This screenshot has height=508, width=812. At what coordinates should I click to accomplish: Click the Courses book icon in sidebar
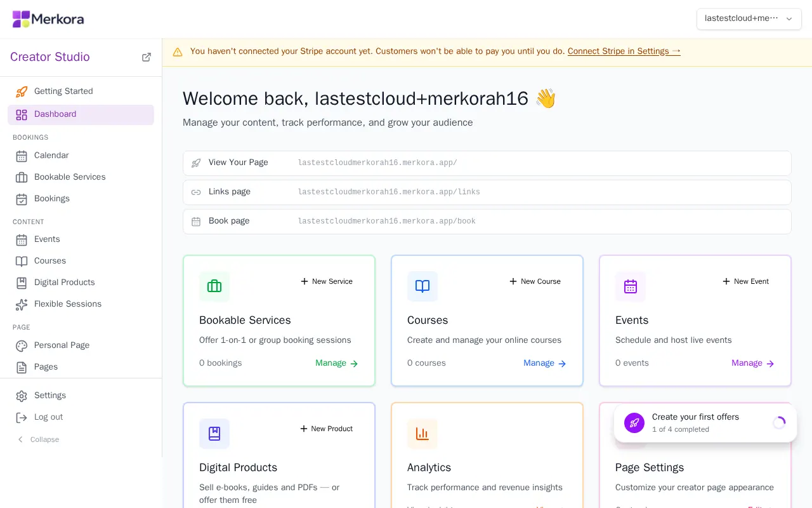tap(22, 261)
